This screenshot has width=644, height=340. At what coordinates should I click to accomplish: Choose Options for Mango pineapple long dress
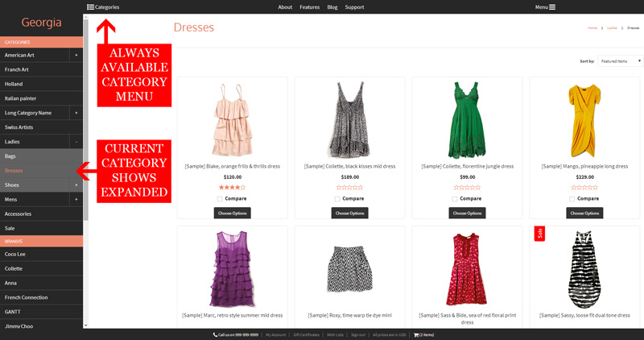(x=584, y=213)
